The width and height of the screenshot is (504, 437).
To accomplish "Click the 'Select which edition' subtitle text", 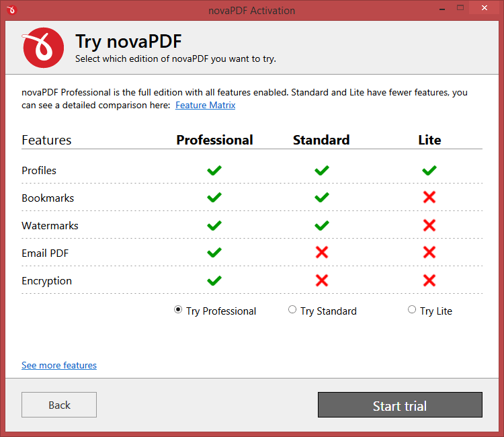I will pos(176,59).
